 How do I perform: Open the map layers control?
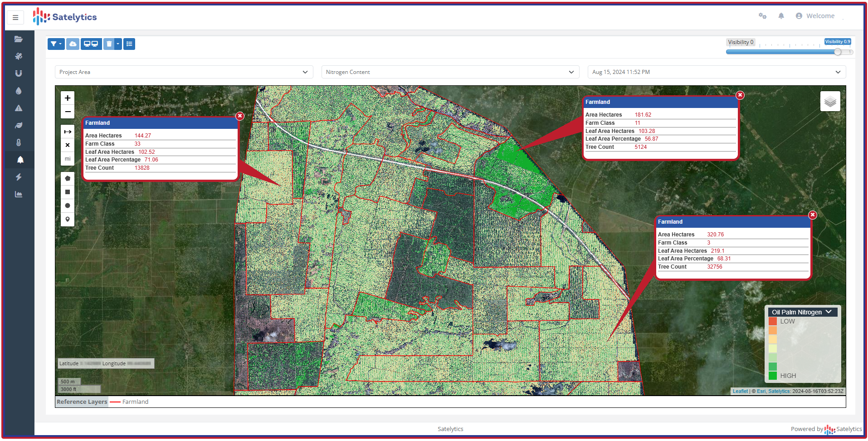830,101
